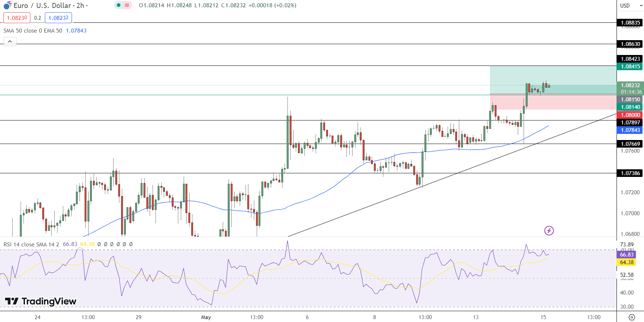Viewport: 644px width, 322px height.
Task: Click the 0.2 spread value
Action: [38, 18]
